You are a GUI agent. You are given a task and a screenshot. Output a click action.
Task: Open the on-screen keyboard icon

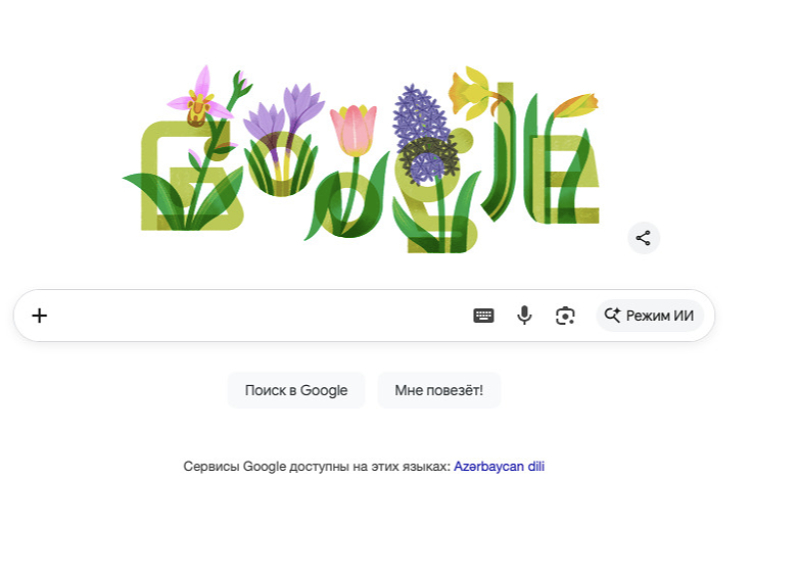(483, 315)
